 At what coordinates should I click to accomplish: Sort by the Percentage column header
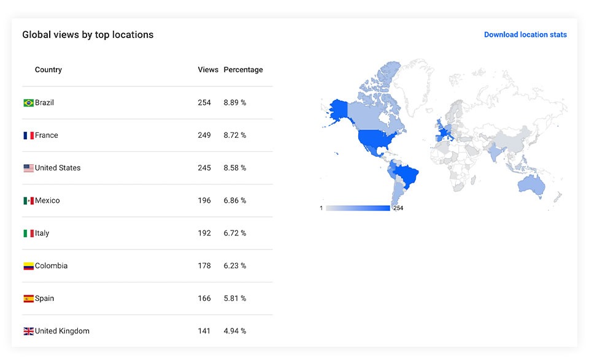click(243, 70)
